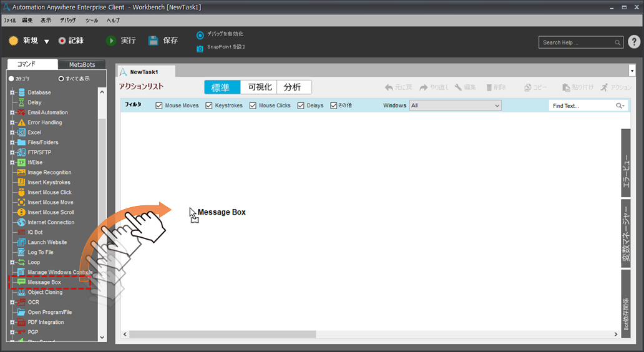Viewport: 644px width, 352px height.
Task: Switch to the 可視化 view tab
Action: [260, 87]
